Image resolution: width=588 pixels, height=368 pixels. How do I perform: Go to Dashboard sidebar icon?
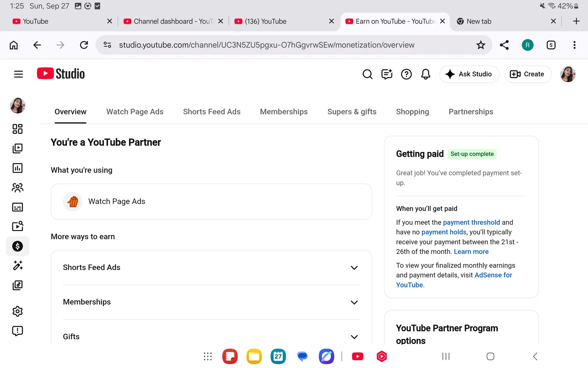[18, 129]
